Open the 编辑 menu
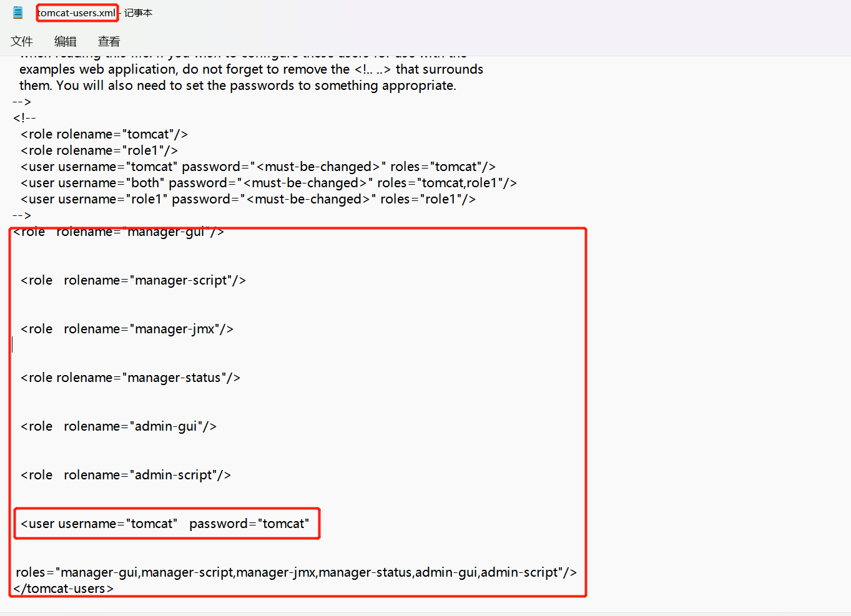 [x=66, y=41]
